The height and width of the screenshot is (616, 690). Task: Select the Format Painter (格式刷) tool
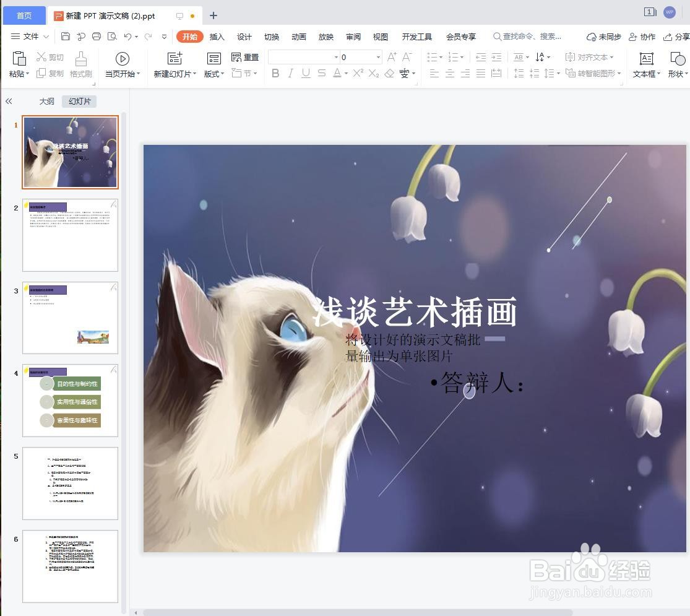[x=81, y=64]
